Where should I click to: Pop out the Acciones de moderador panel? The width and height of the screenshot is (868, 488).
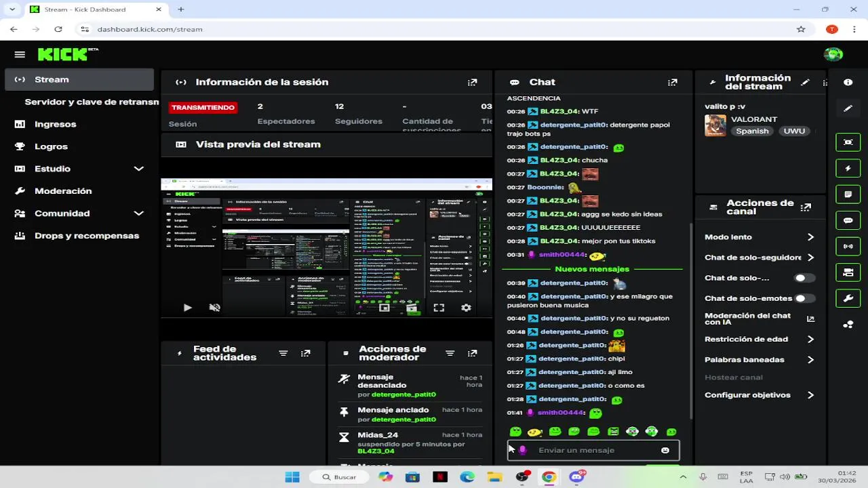[x=473, y=353]
